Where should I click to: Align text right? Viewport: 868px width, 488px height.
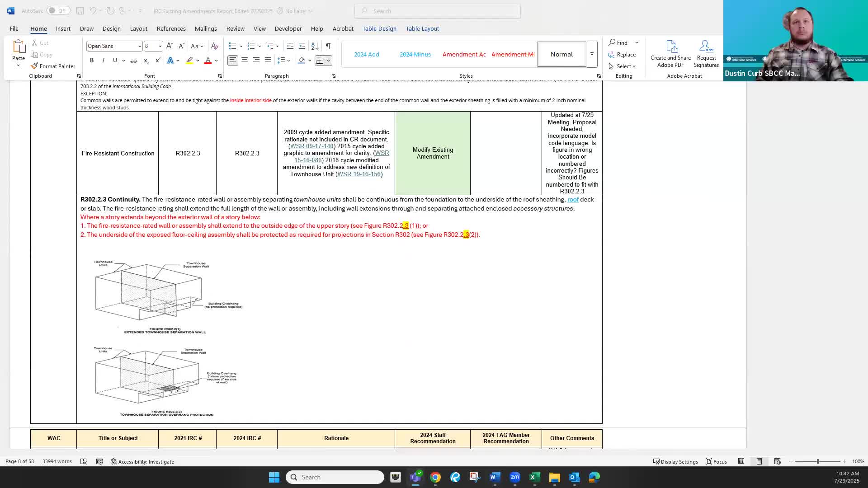point(256,61)
